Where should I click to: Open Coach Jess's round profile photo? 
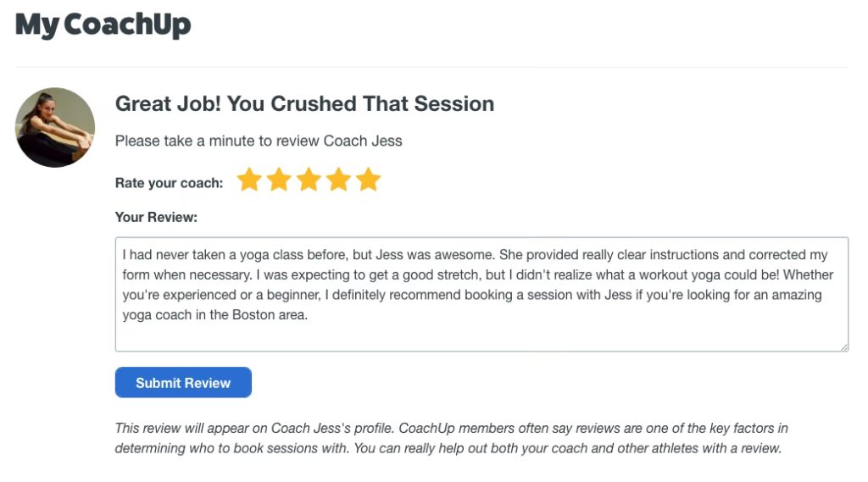(x=55, y=127)
